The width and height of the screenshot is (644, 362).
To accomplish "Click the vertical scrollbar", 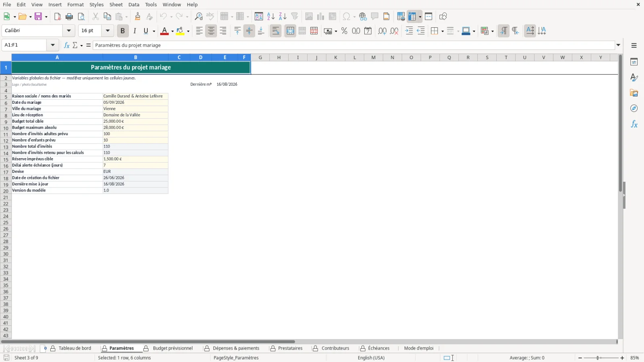I will coord(620,123).
